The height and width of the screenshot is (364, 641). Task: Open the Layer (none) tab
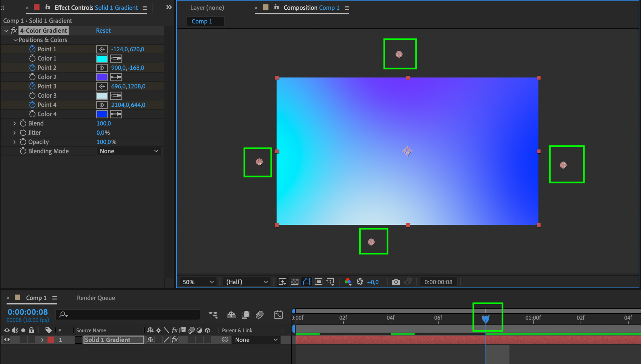pyautogui.click(x=207, y=8)
